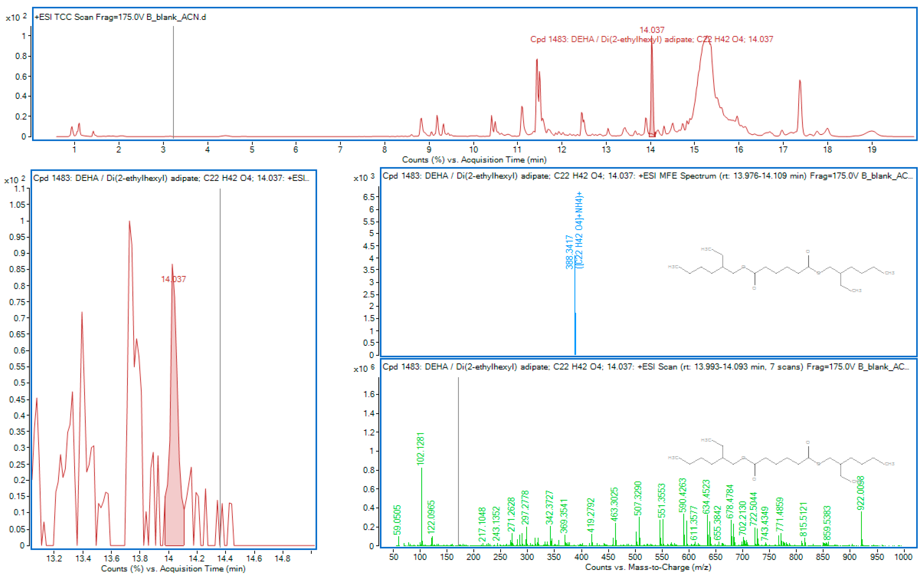Click the 771.4859 peak label
Screen dimensions: 924x578
pos(780,514)
